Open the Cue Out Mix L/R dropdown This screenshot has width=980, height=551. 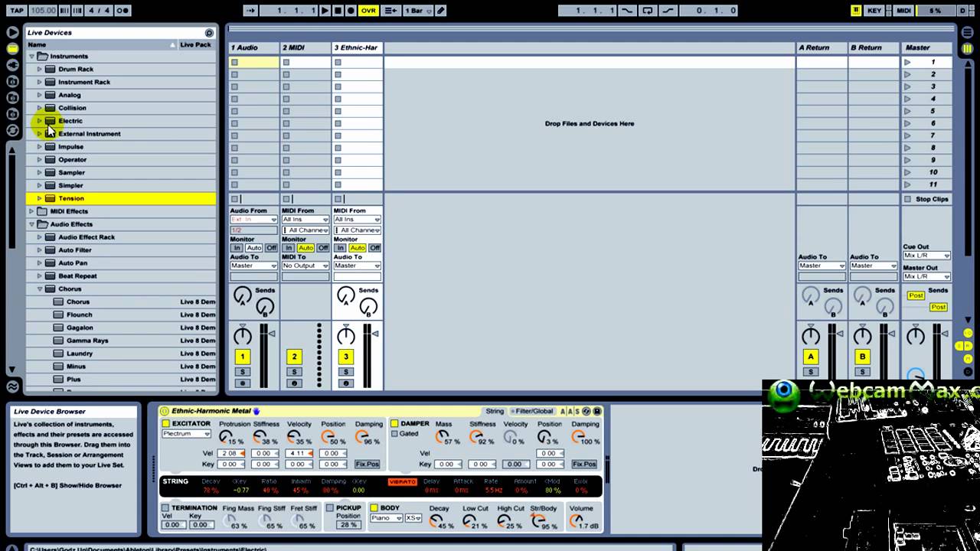point(926,256)
